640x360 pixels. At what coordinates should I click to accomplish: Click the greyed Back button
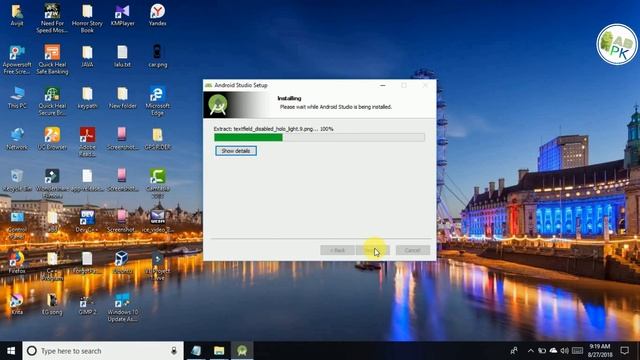tap(337, 250)
